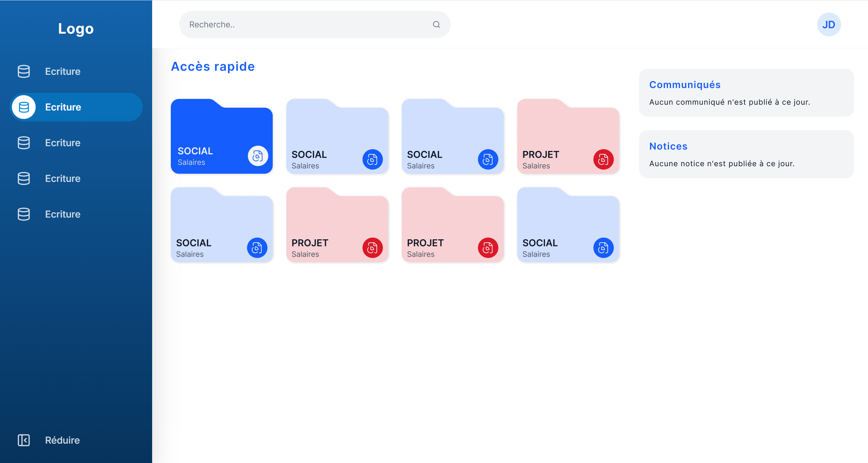The image size is (868, 463).
Task: Click inside the Recherche search field
Action: coord(306,24)
